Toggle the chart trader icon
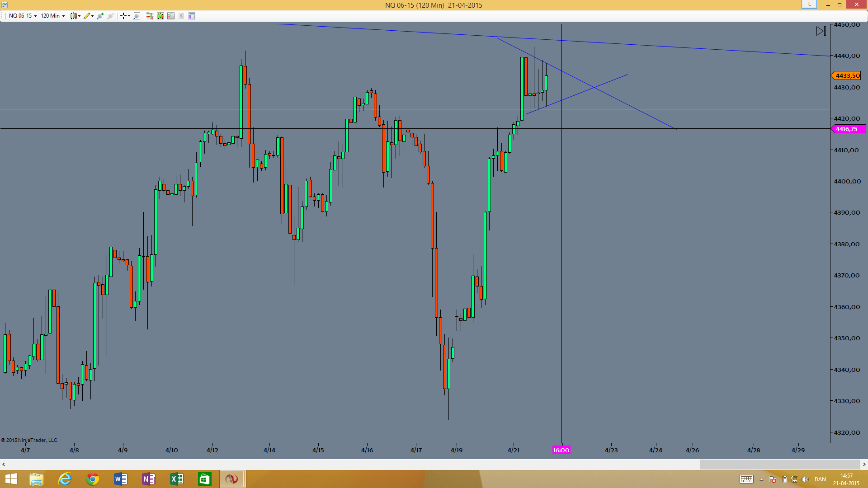This screenshot has width=868, height=488. pyautogui.click(x=150, y=16)
